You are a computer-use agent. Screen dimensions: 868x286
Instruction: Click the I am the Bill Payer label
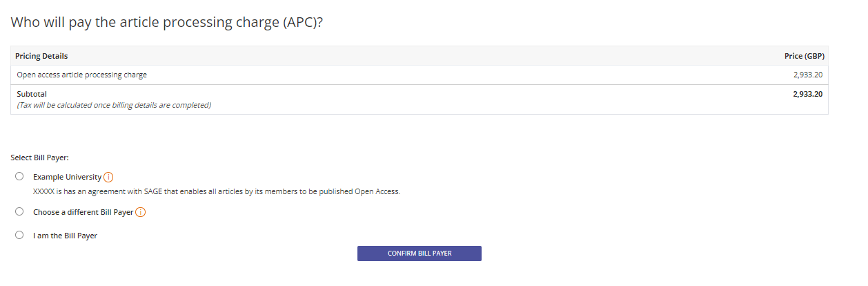click(66, 236)
